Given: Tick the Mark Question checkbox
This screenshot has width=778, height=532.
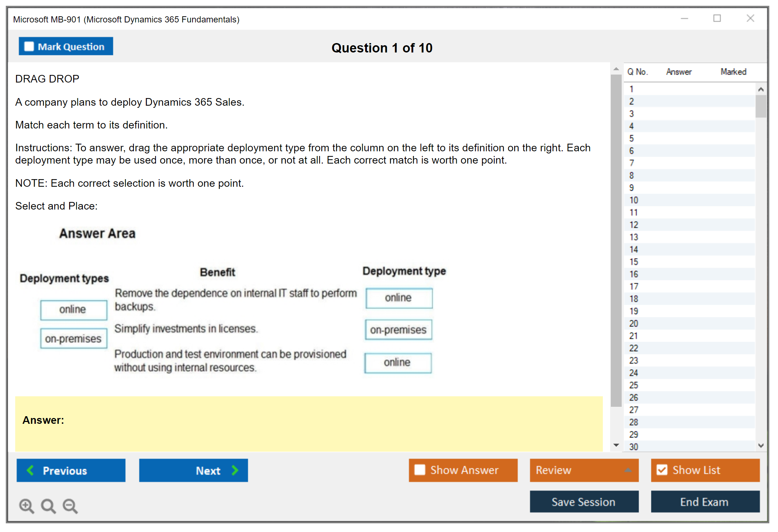Looking at the screenshot, I should 29,46.
